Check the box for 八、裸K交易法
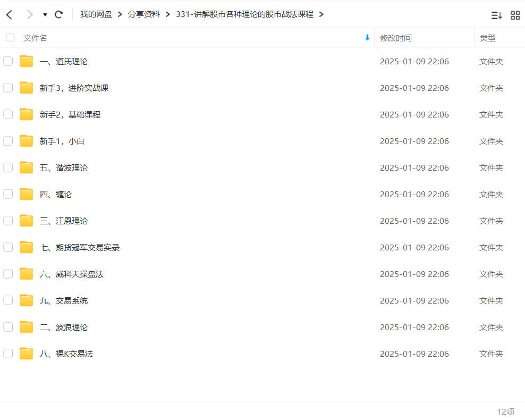This screenshot has width=525, height=420. click(8, 354)
